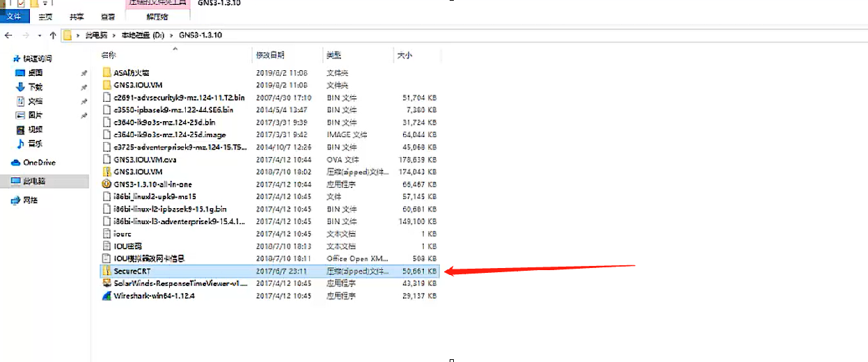Click the ASA防火墙 folder icon
Screen dimensions: 868x362
coord(106,72)
